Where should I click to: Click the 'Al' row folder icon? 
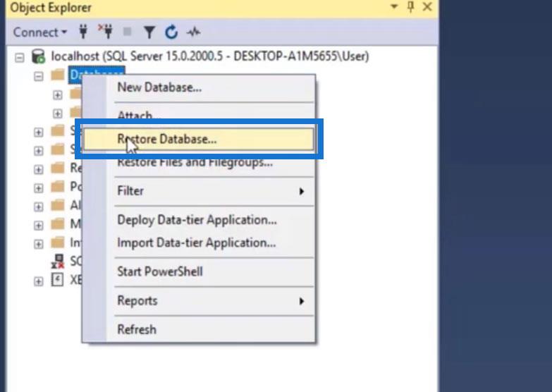click(57, 205)
